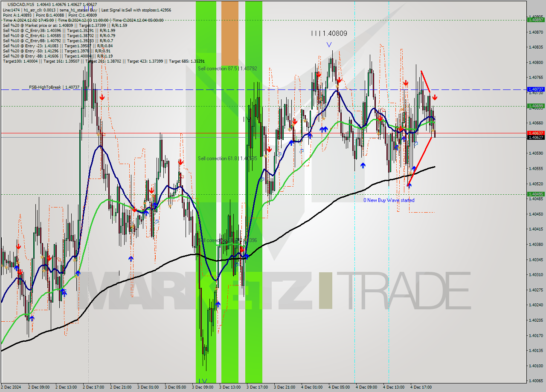Click the FSB-HighToBreak 1.40737 label
Screen dimensions: 546x392
click(x=54, y=87)
